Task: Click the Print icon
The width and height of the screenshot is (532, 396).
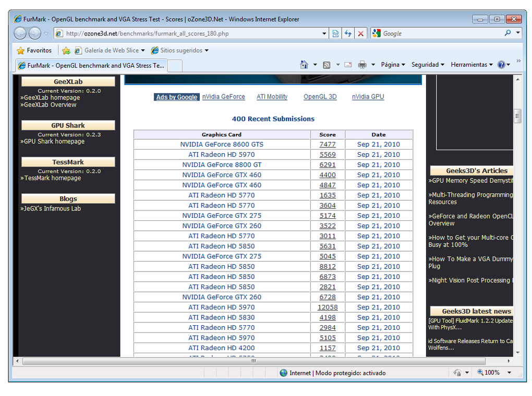Action: pyautogui.click(x=362, y=65)
